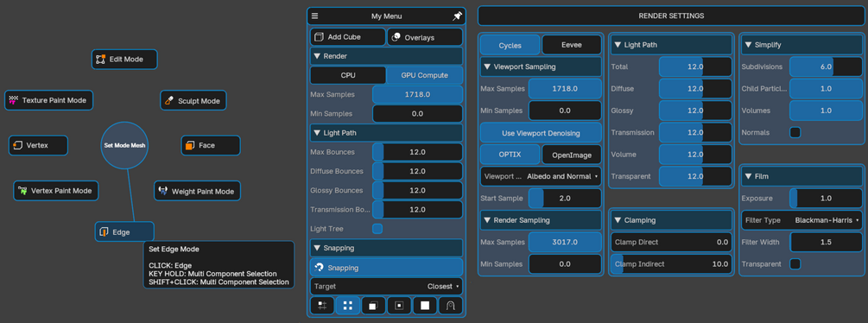Open the Target Closest dropdown
Viewport: 868px width, 323px height.
click(386, 287)
